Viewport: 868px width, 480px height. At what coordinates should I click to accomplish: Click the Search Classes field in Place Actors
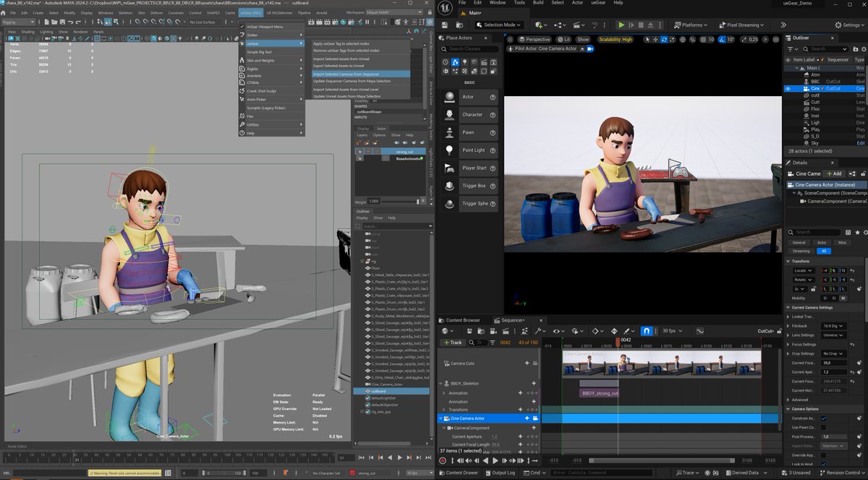pyautogui.click(x=470, y=48)
